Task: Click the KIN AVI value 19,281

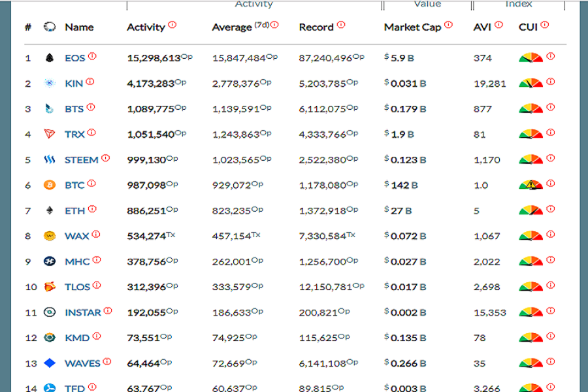Action: pos(490,84)
